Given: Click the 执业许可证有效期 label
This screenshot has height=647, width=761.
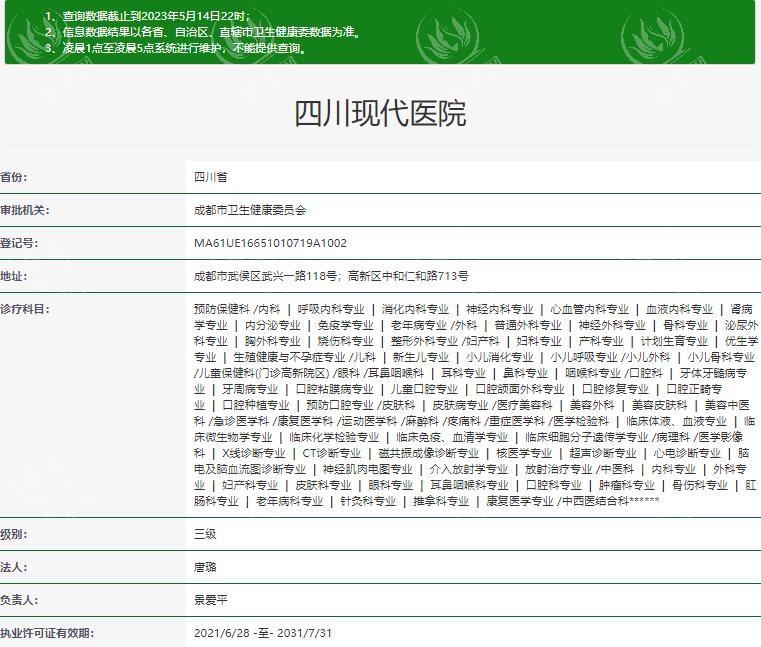Looking at the screenshot, I should [47, 633].
